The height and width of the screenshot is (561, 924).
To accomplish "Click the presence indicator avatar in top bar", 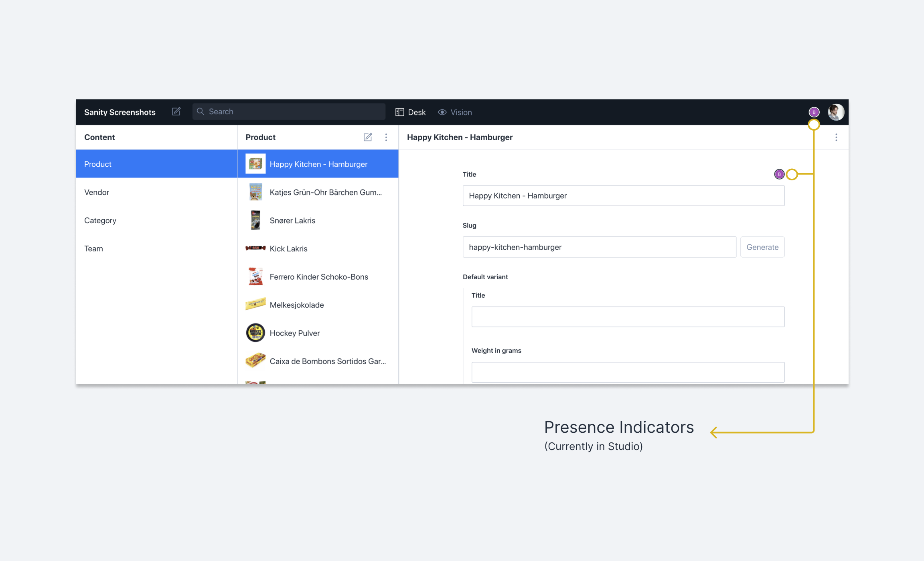I will point(814,112).
